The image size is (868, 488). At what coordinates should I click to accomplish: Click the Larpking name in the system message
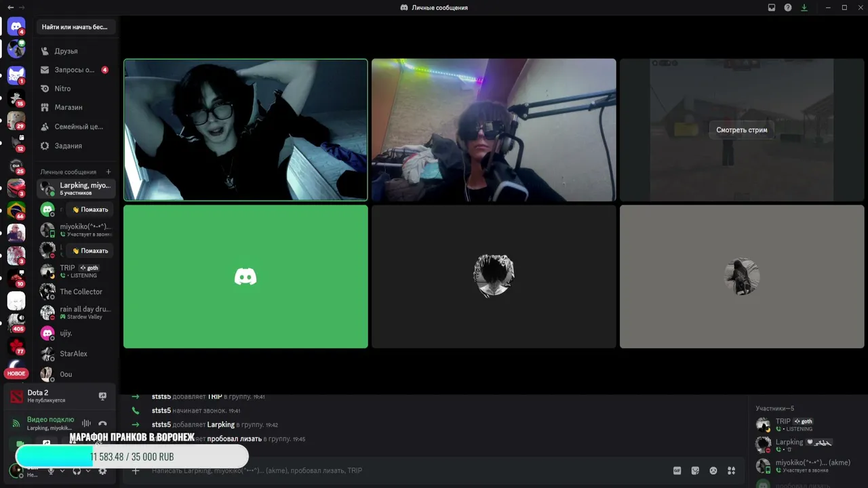point(221,425)
